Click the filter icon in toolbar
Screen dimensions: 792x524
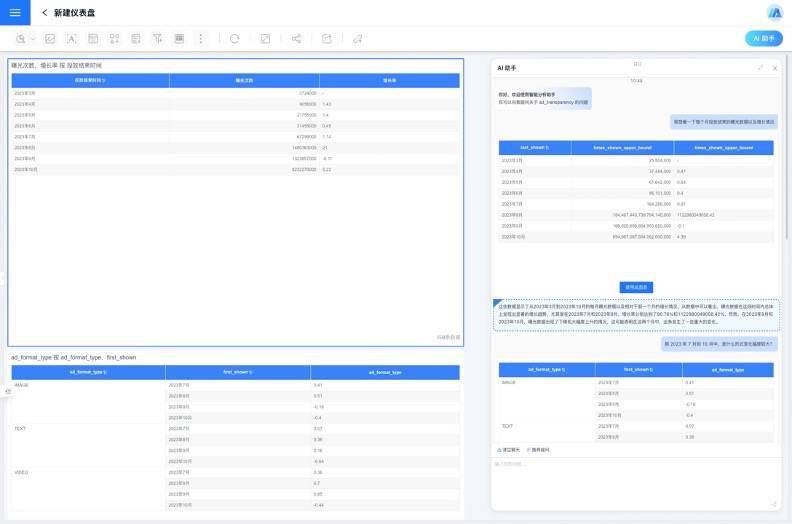point(157,38)
